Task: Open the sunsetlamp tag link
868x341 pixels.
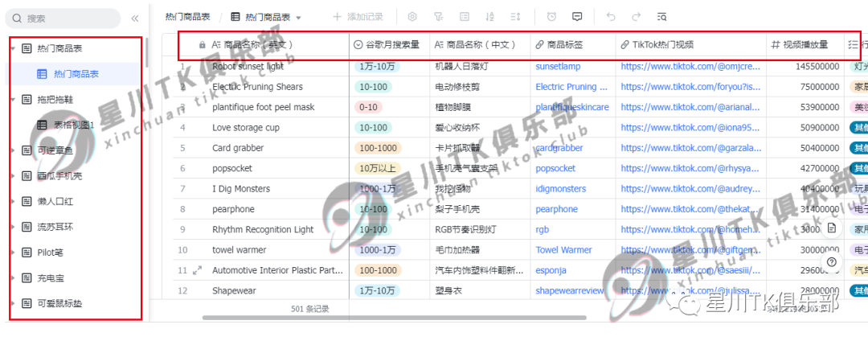Action: click(x=558, y=67)
